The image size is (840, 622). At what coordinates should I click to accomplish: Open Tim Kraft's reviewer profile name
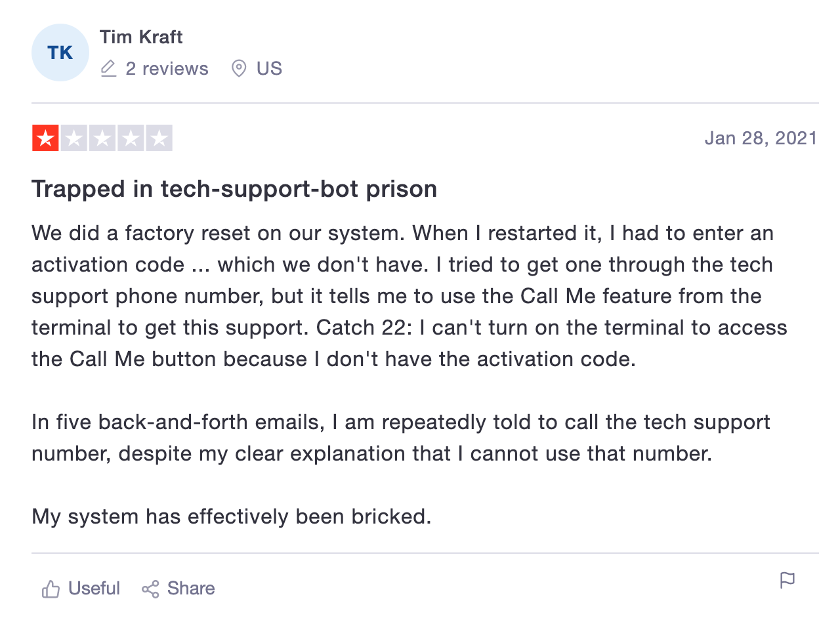pyautogui.click(x=141, y=37)
